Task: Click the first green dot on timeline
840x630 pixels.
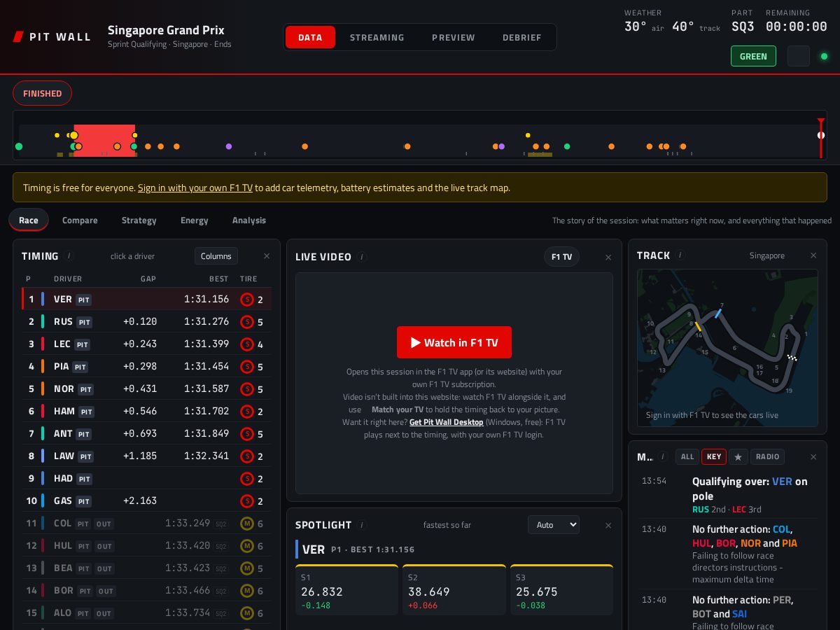Action: pyautogui.click(x=19, y=146)
